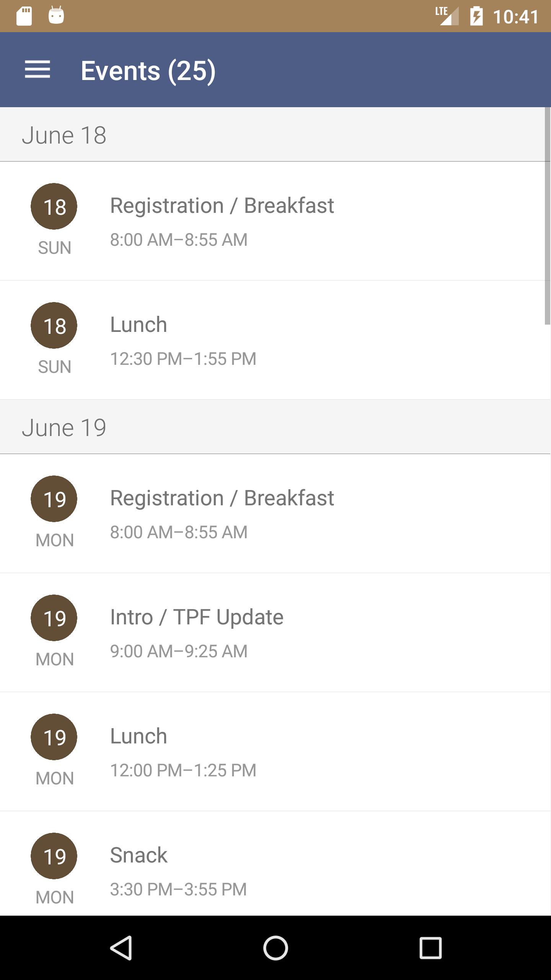Open the recent apps square button

click(430, 947)
